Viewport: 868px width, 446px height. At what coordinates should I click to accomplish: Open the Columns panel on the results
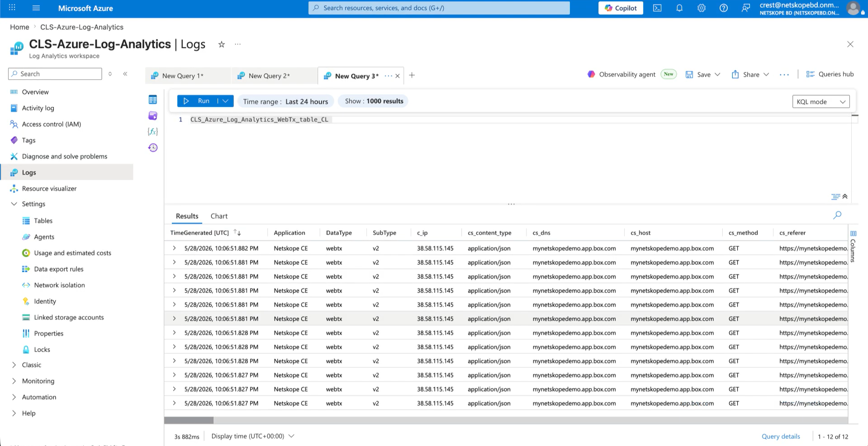point(853,246)
